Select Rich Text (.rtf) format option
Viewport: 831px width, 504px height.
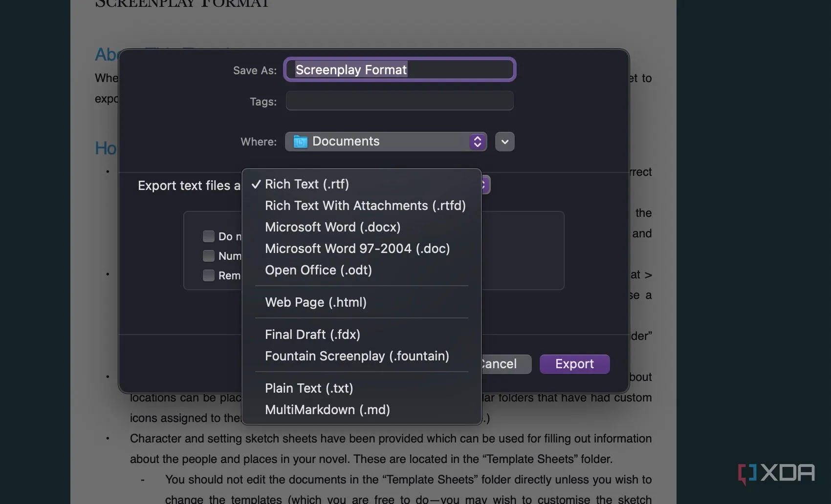click(362, 184)
